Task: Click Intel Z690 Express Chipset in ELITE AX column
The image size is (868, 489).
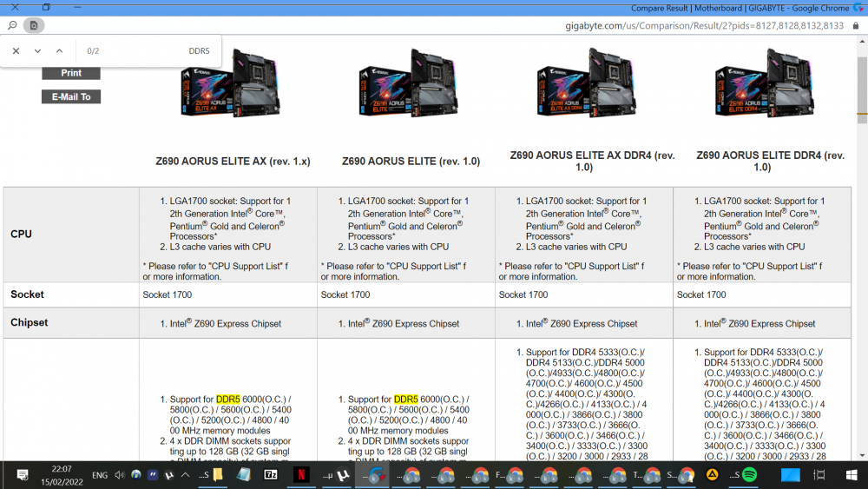Action: [x=226, y=323]
